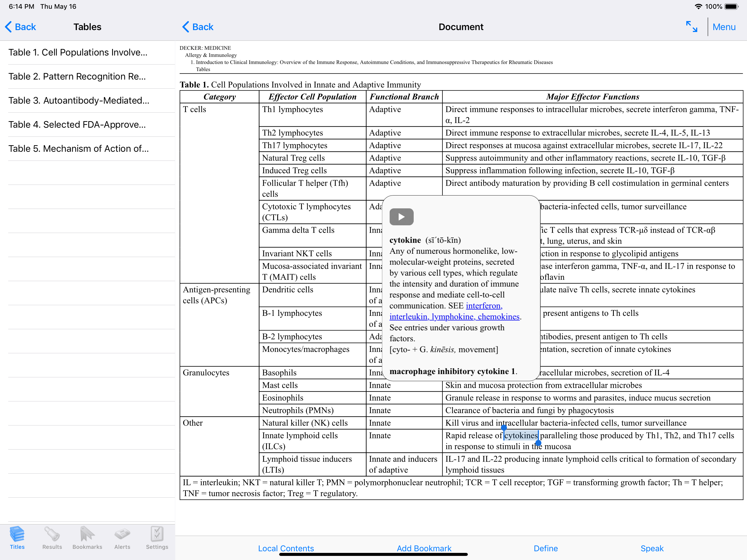Tap the Effector Cell Population column header

(x=312, y=97)
